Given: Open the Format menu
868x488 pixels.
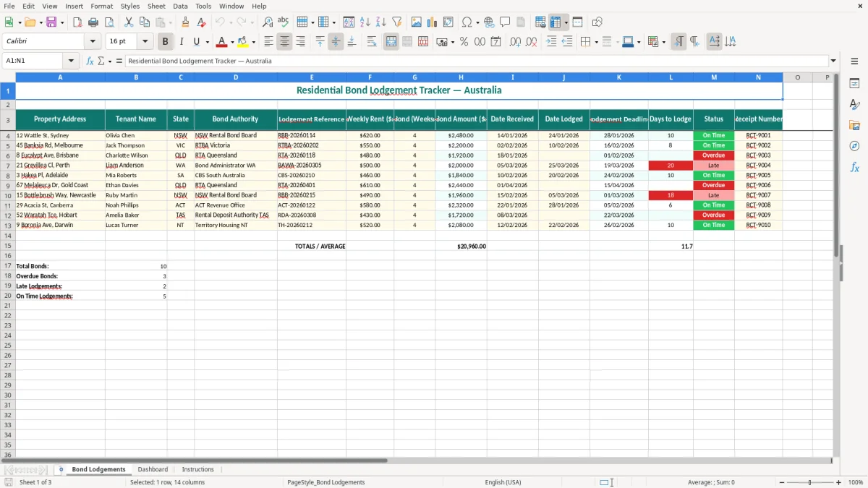Looking at the screenshot, I should point(101,6).
